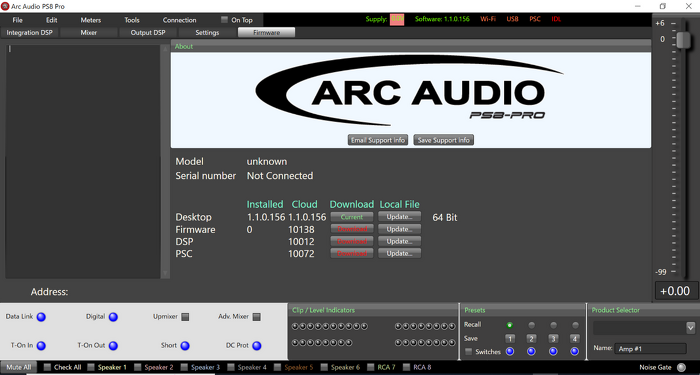Click the Short indicator LED
Viewport: 700px width, 375px height.
pyautogui.click(x=185, y=346)
